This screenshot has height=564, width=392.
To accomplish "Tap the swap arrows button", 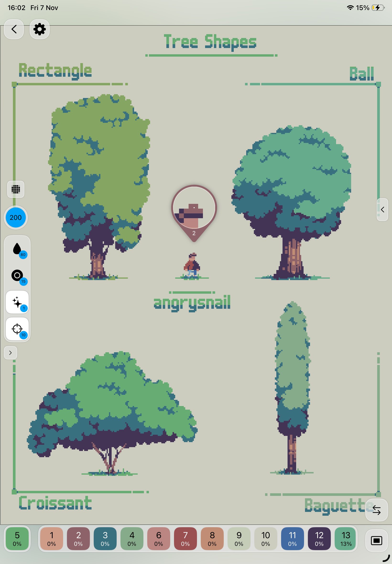I will click(x=376, y=510).
